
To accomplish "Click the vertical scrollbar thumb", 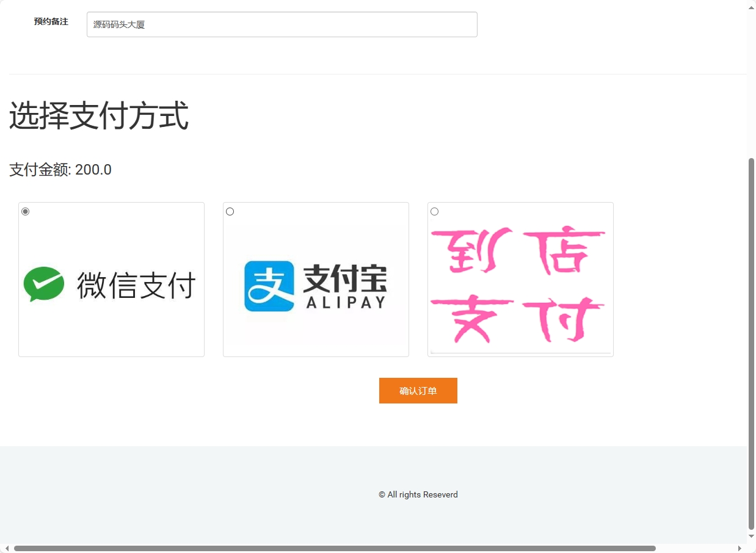I will 751,342.
